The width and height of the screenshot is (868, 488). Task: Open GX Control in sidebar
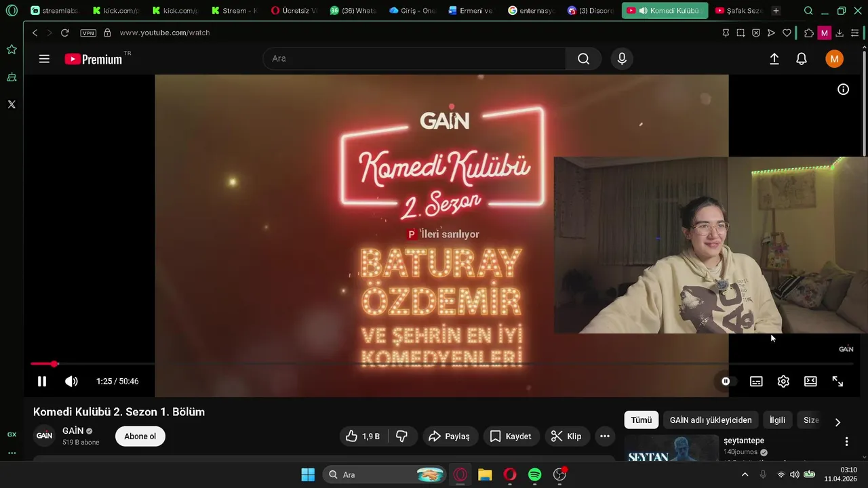coord(12,434)
